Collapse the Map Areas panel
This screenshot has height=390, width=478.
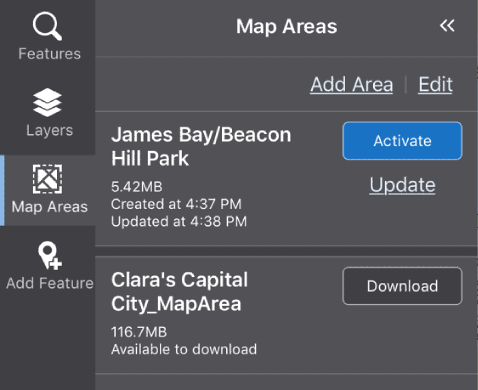[x=447, y=26]
